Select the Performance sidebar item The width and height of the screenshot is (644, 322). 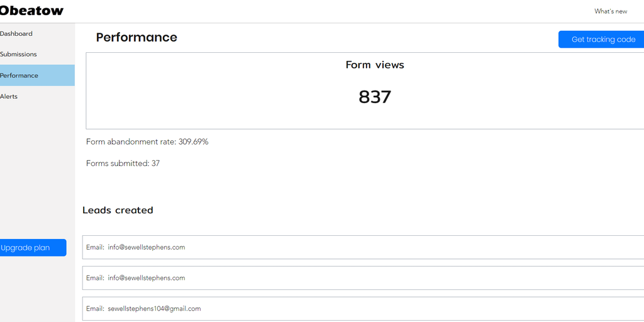[x=19, y=75]
